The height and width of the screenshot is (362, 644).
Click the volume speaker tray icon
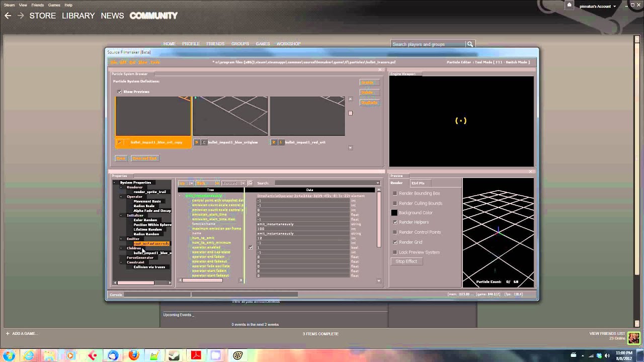[x=608, y=355]
